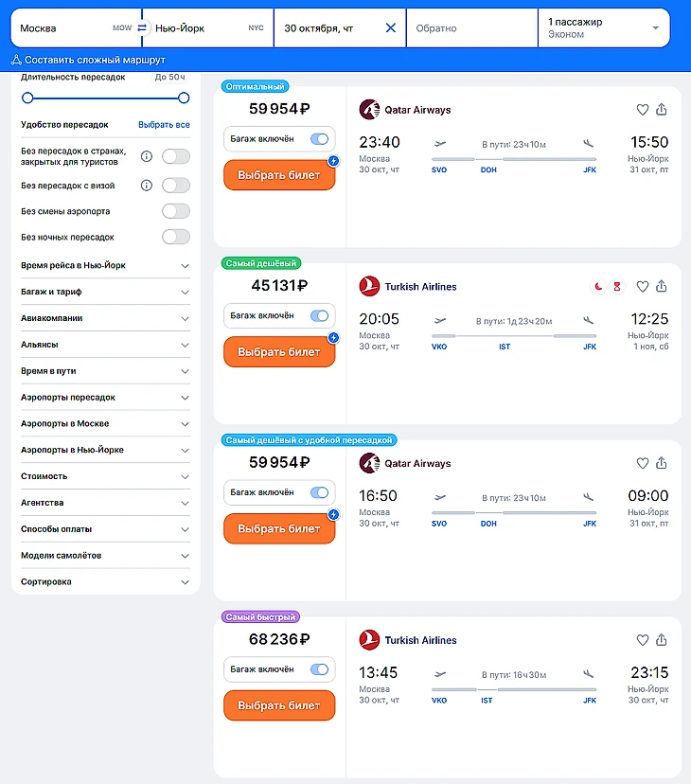Click Qatar Airways logo on the 16:50 flight

coord(369,463)
